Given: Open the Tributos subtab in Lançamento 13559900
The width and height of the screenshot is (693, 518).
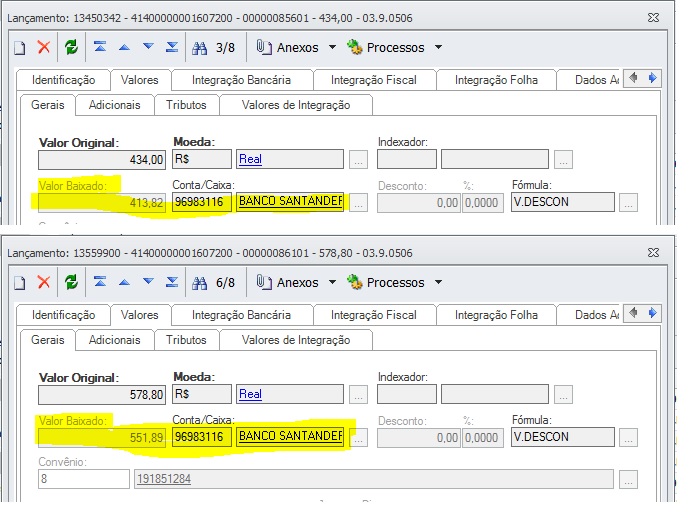Looking at the screenshot, I should [x=186, y=340].
